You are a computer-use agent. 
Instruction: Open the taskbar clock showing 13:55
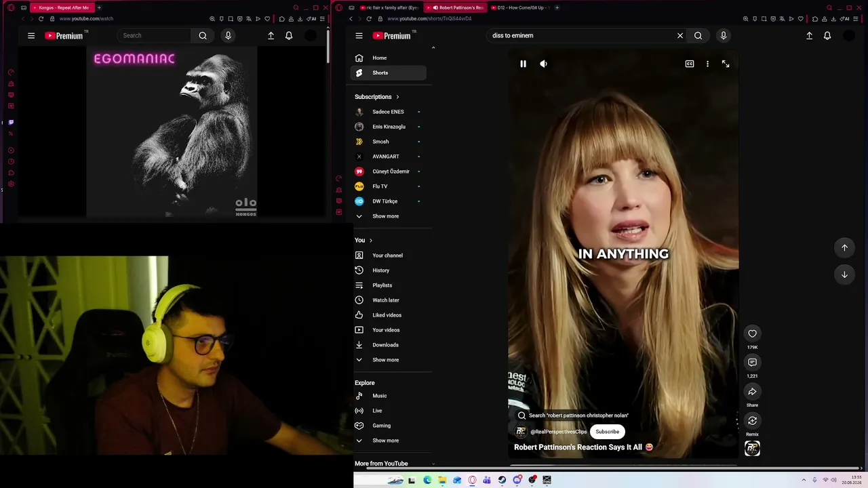coord(852,480)
